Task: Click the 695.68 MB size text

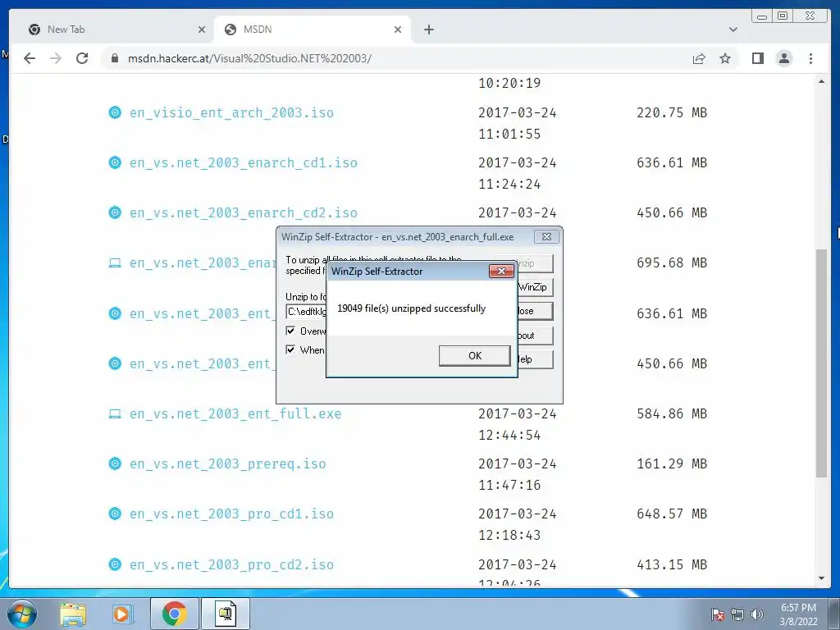Action: point(672,263)
